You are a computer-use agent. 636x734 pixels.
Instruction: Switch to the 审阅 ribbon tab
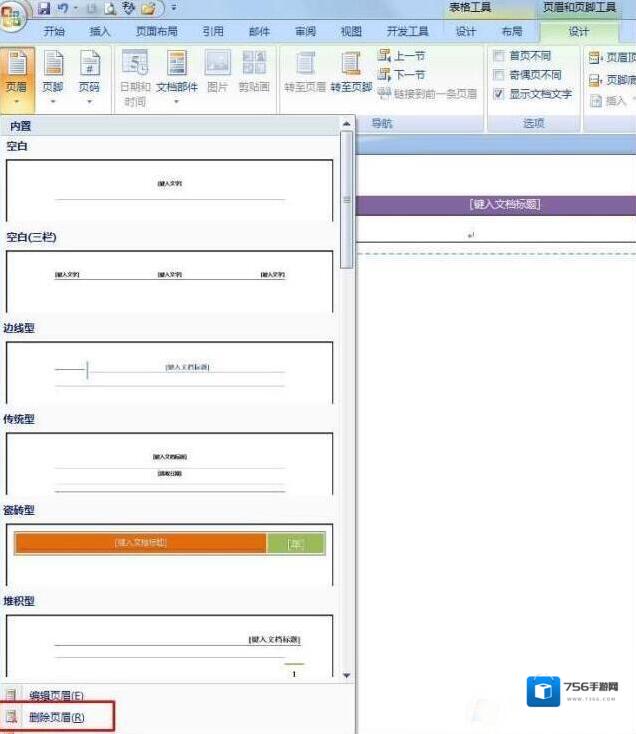pyautogui.click(x=305, y=31)
